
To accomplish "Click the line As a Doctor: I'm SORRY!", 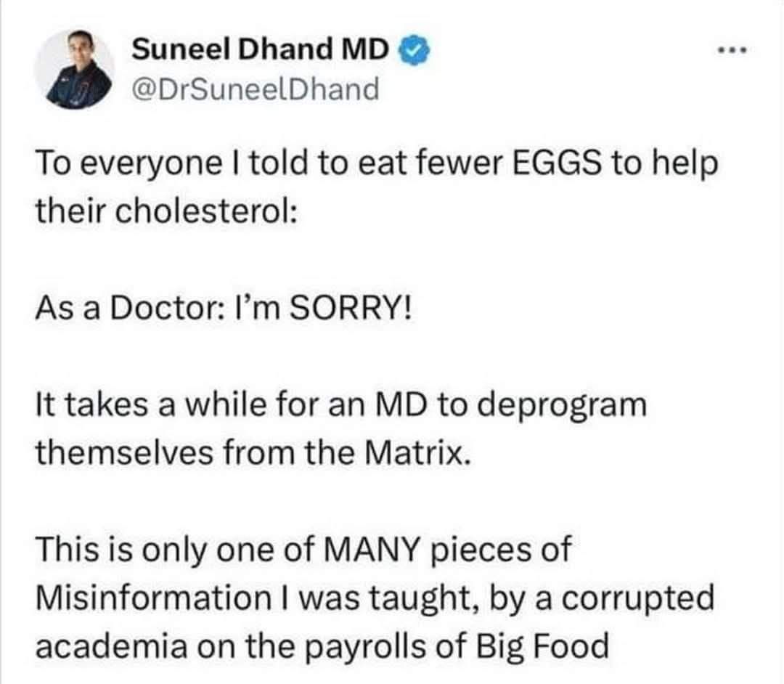I will pos(224,308).
